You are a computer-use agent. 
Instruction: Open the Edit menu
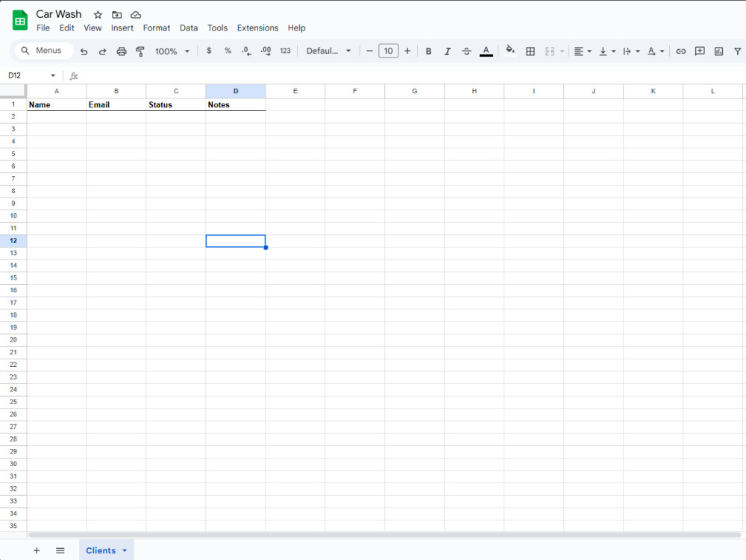(66, 28)
